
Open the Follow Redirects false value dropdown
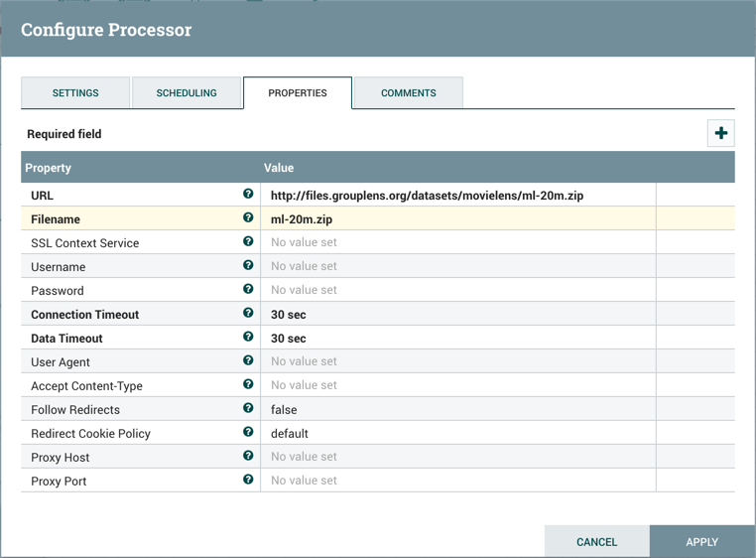(456, 409)
